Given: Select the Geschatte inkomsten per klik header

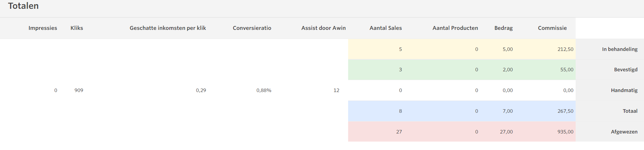Looking at the screenshot, I should coord(168,28).
